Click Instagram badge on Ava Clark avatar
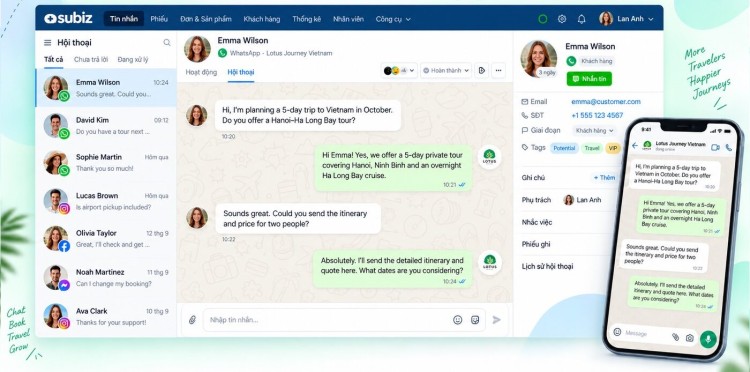 pos(64,323)
